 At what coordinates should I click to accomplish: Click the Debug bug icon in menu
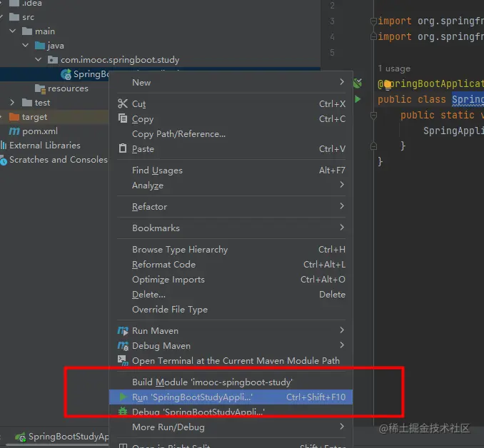[x=123, y=412]
